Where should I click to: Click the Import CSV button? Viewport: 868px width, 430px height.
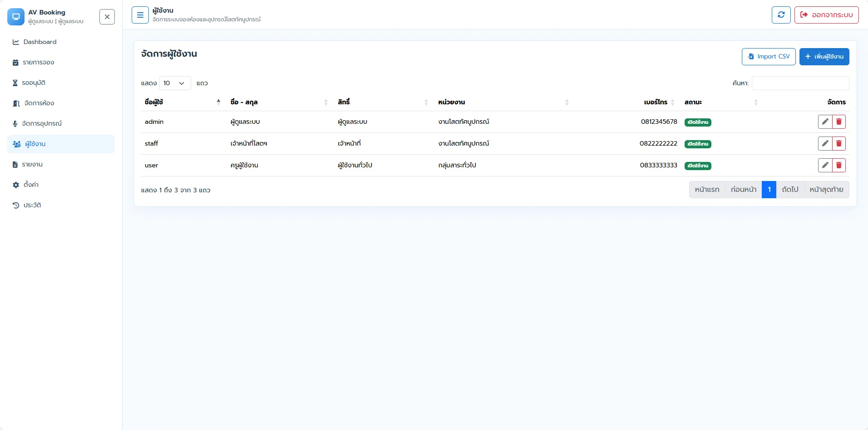[769, 57]
